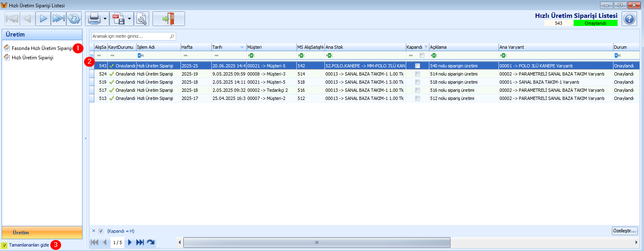Screen dimensions: 644x251
Task: Select 'Fasonda Hızlı Üretim Siparişi' in sidebar
Action: point(42,48)
